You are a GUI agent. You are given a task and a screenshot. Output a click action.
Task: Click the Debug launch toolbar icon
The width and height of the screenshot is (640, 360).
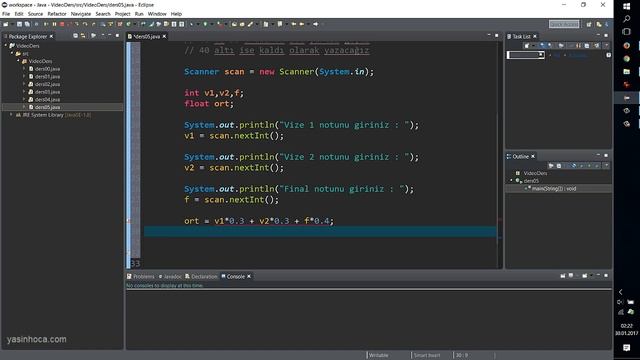(x=191, y=24)
